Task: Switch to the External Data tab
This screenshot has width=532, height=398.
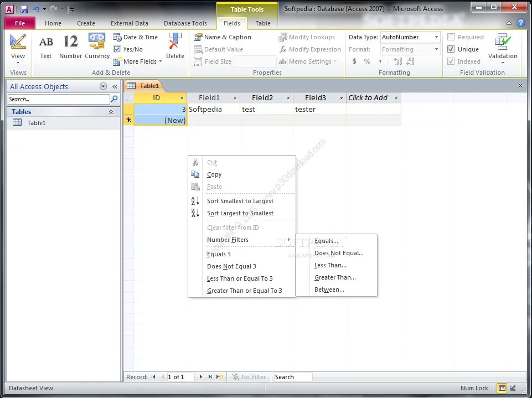Action: (130, 23)
